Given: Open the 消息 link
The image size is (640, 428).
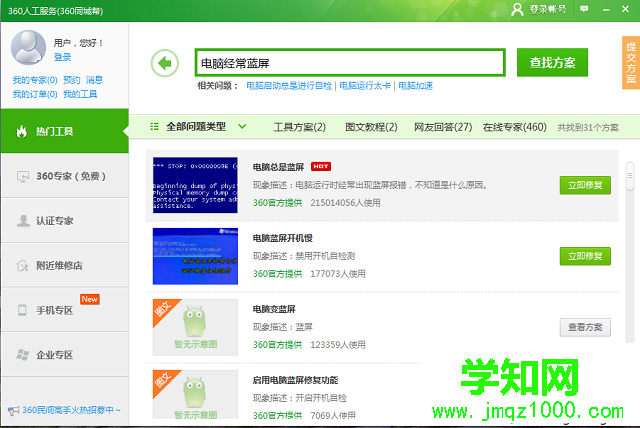Looking at the screenshot, I should click(x=94, y=80).
